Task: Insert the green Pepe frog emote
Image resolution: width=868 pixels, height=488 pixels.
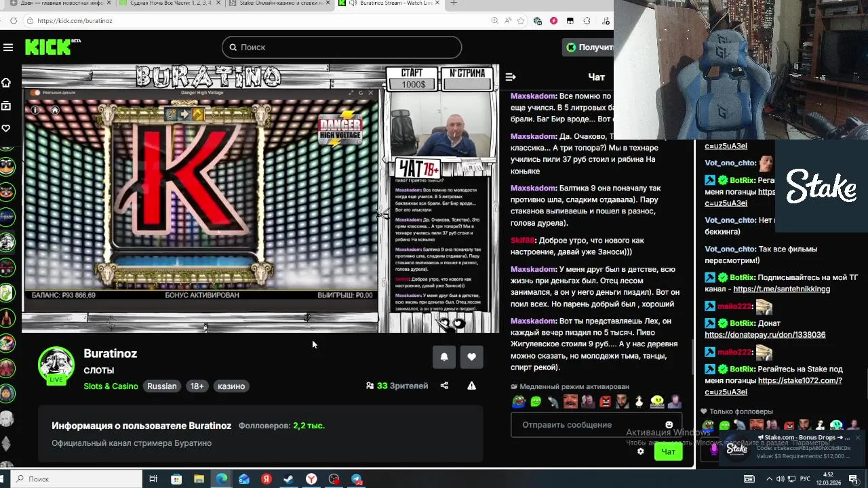Action: [x=518, y=402]
